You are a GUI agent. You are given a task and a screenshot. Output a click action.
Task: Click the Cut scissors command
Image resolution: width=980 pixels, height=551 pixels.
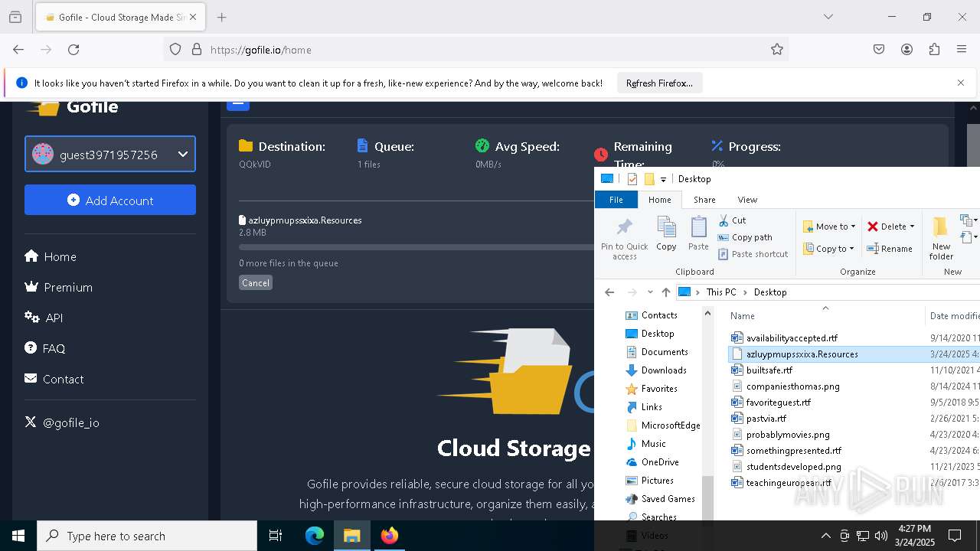[732, 220]
